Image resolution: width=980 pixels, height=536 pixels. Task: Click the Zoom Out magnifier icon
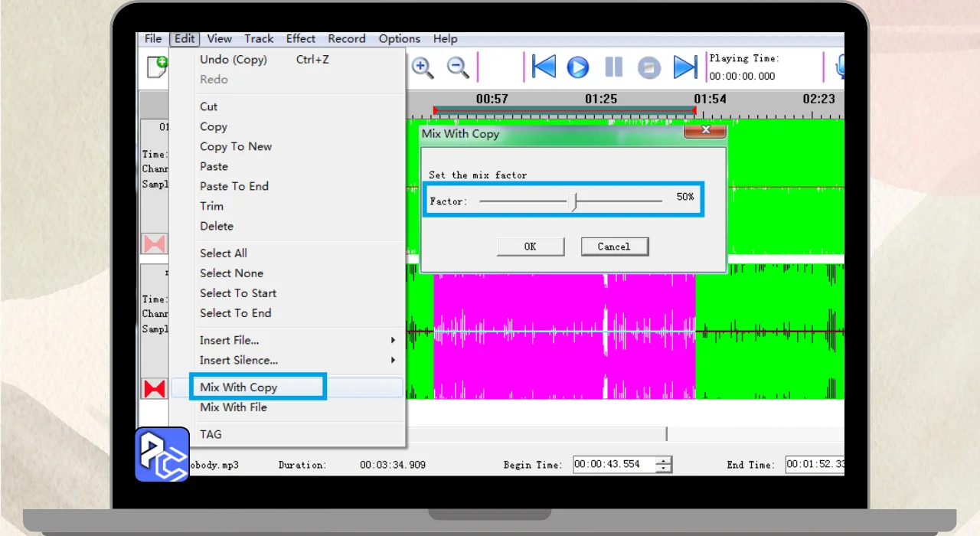[x=458, y=67]
